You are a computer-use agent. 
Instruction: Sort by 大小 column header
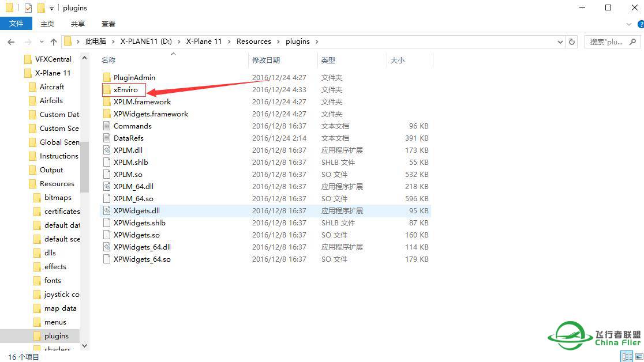pos(397,61)
